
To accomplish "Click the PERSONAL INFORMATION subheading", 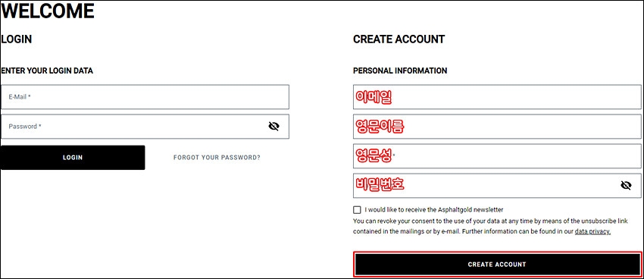I will (400, 71).
